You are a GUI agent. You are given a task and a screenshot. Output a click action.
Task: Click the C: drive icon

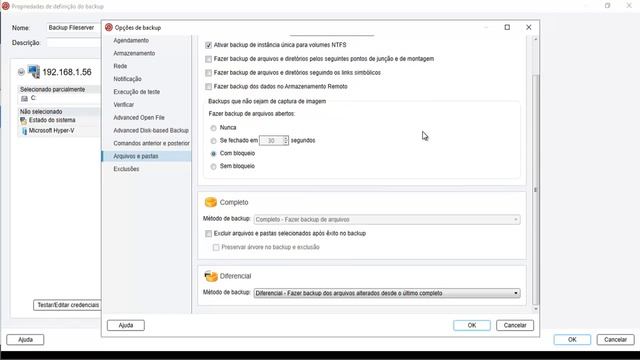click(x=24, y=98)
